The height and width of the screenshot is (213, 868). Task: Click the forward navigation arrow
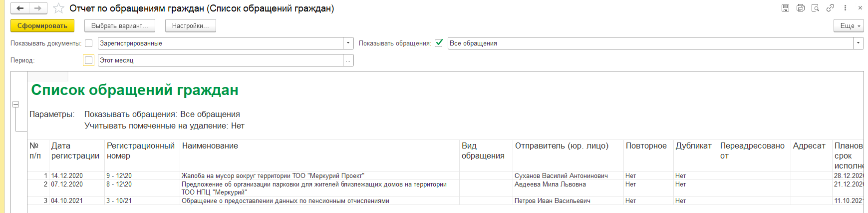pyautogui.click(x=38, y=8)
